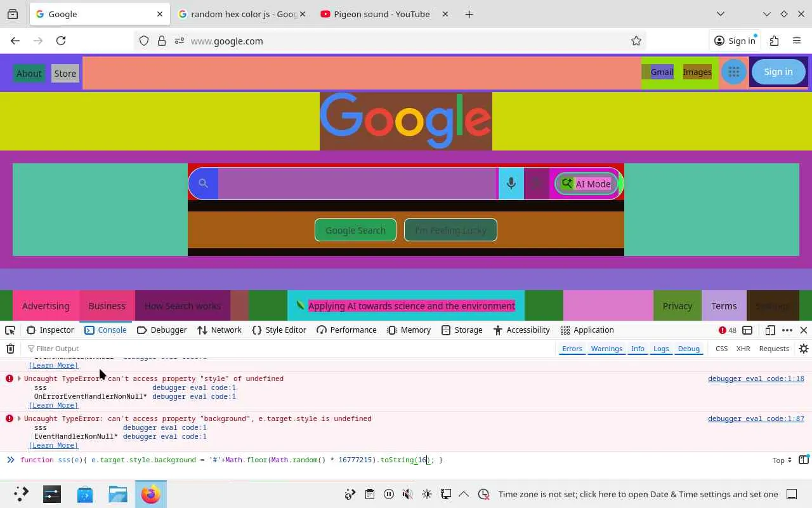Clear the web console with the trash icon
Viewport: 812px width, 508px height.
(x=10, y=349)
